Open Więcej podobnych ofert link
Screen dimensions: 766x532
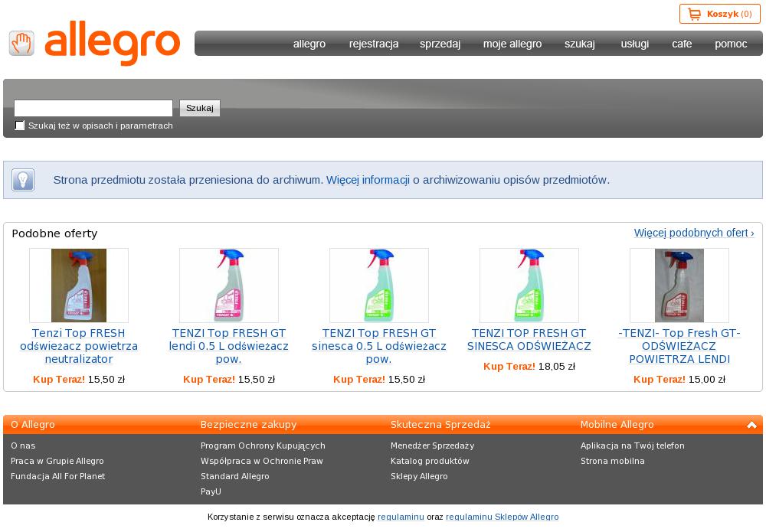pyautogui.click(x=694, y=233)
